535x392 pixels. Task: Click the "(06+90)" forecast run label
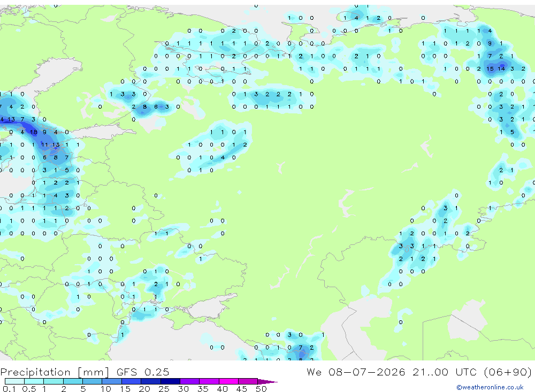pos(508,372)
